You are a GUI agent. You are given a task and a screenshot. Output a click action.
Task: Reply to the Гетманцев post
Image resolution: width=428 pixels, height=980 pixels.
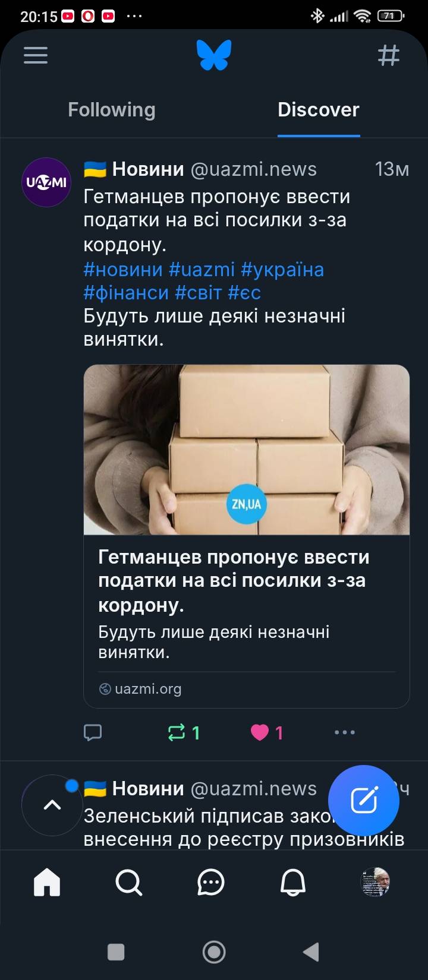93,732
